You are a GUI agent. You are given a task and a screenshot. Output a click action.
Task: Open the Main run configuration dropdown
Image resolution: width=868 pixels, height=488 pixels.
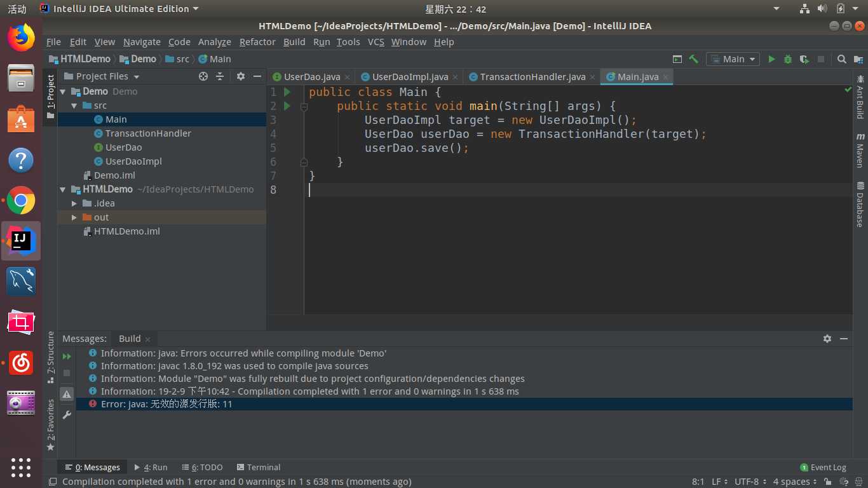(733, 59)
